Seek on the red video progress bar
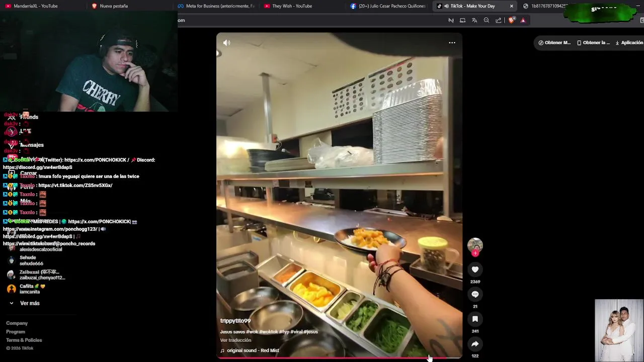The width and height of the screenshot is (644, 362). tap(339, 358)
